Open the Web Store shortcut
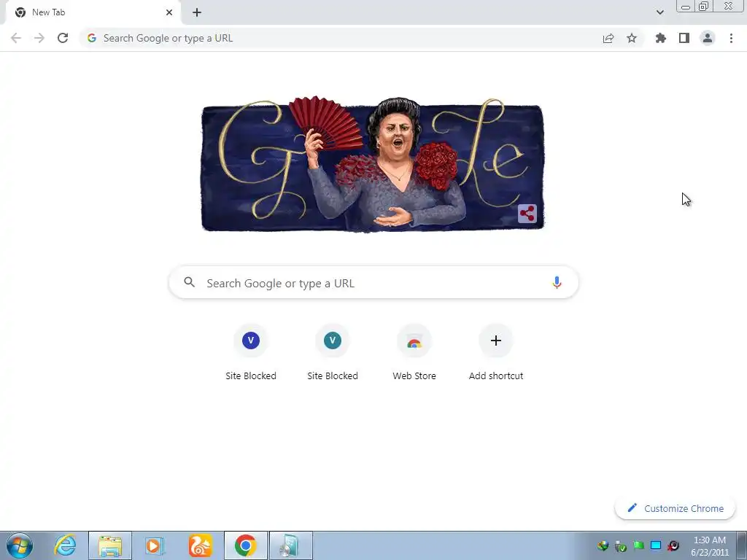Screen dimensions: 747x560 point(414,352)
